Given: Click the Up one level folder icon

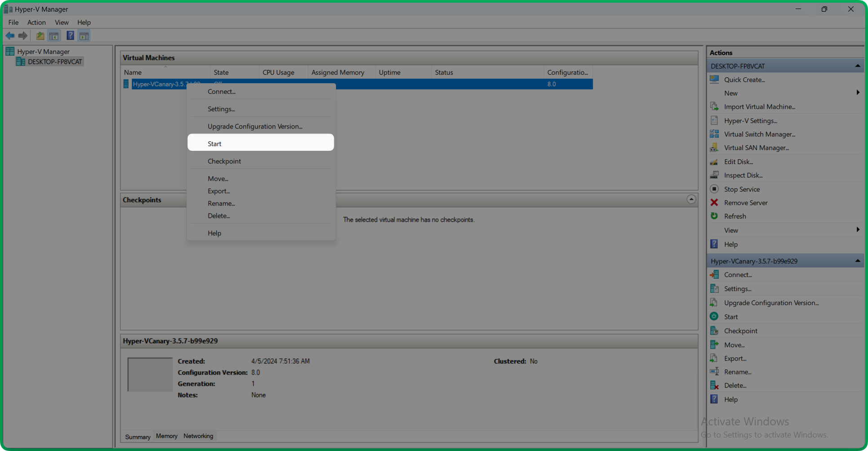Looking at the screenshot, I should [40, 36].
